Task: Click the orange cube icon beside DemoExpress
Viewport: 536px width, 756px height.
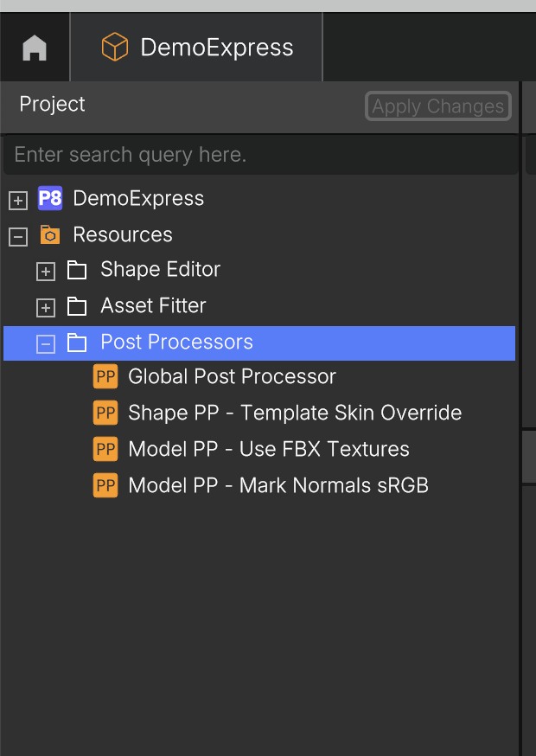Action: (x=115, y=47)
